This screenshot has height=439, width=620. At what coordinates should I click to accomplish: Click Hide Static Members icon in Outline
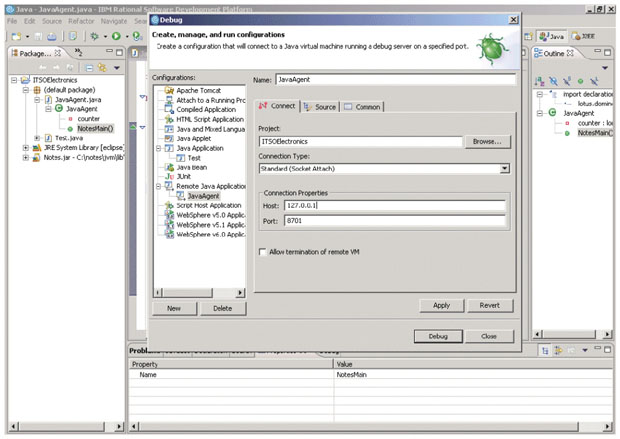click(567, 81)
